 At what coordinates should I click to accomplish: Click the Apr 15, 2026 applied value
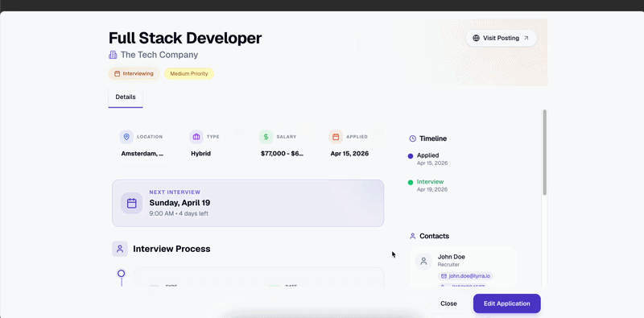[349, 154]
